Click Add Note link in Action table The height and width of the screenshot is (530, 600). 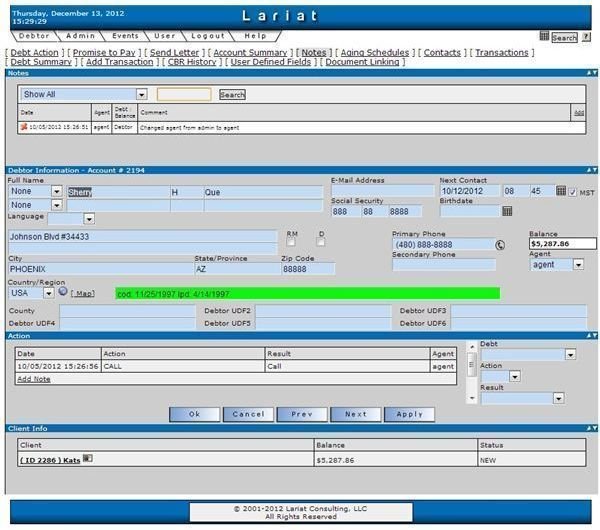pos(34,379)
